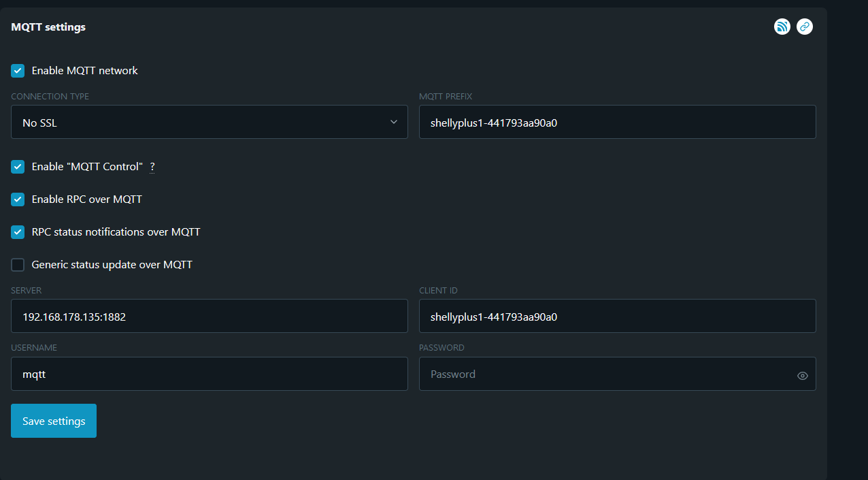Click the Save settings button
The height and width of the screenshot is (480, 868).
(53, 421)
